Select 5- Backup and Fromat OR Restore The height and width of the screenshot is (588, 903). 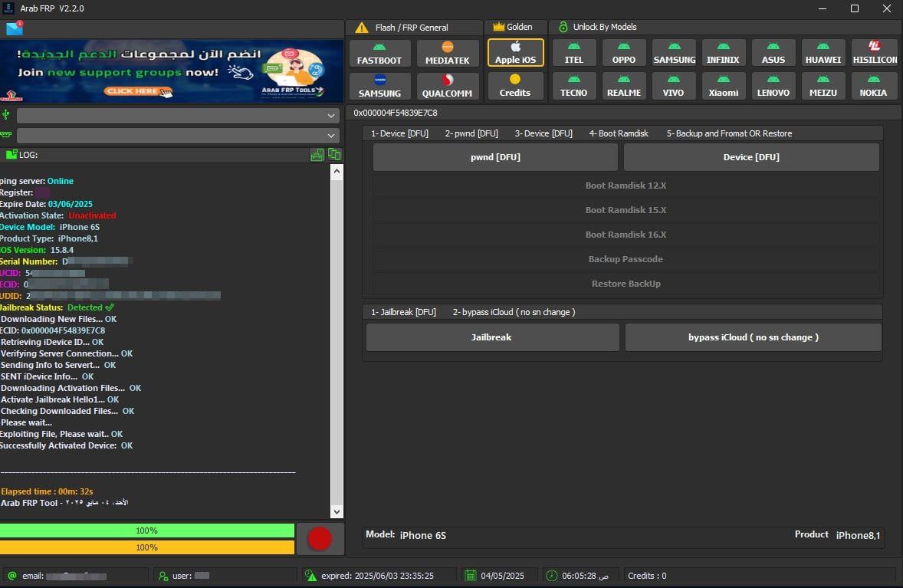click(729, 133)
